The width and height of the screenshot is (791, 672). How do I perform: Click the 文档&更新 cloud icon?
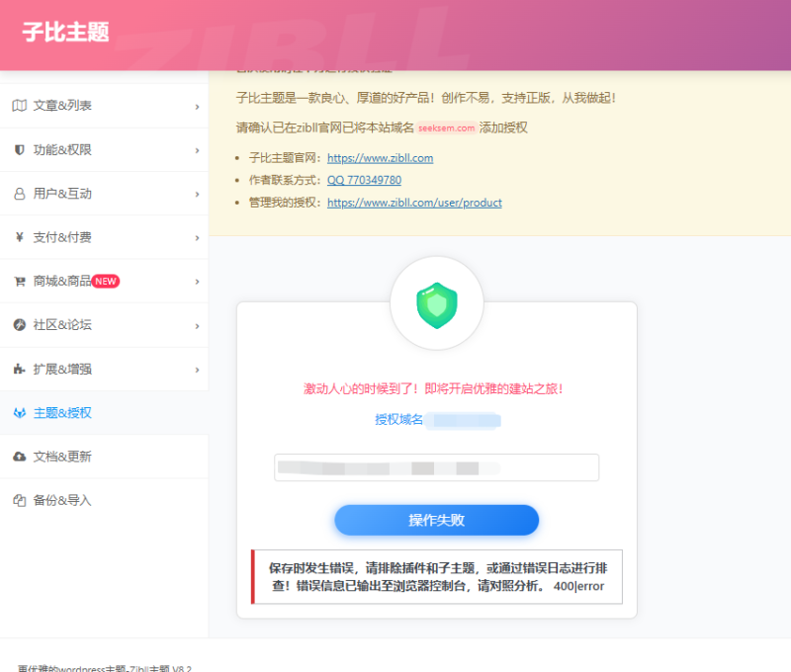pyautogui.click(x=18, y=457)
